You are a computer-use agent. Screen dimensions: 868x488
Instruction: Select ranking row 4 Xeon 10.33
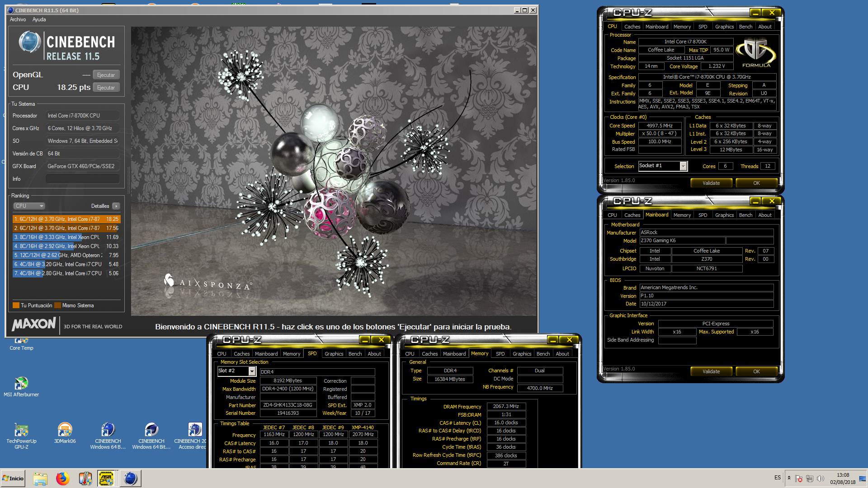click(66, 246)
